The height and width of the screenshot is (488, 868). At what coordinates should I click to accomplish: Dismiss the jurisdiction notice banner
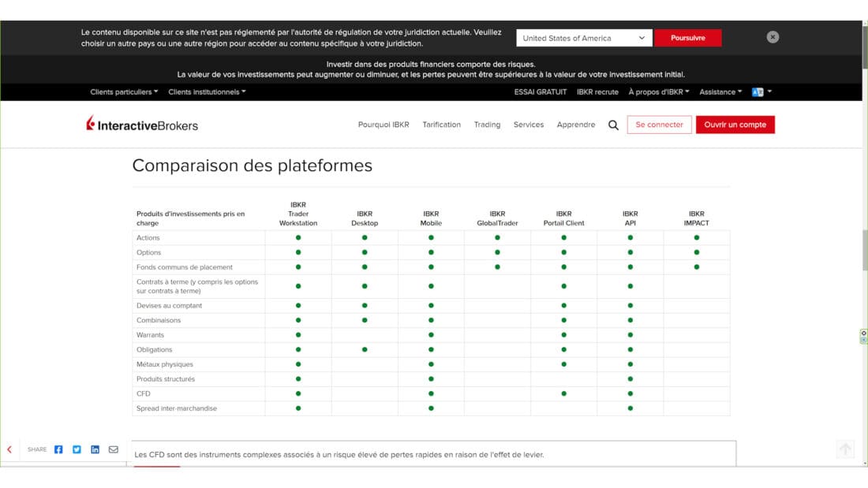[773, 37]
